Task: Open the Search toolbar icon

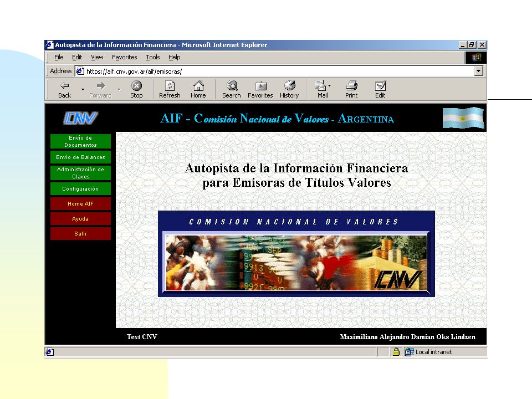Action: pos(232,85)
